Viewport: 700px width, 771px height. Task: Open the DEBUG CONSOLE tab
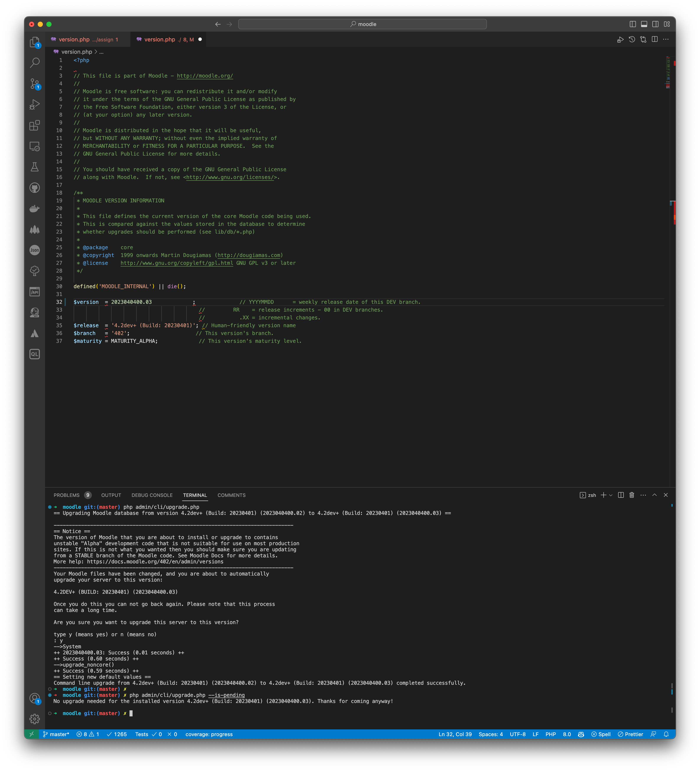click(x=152, y=495)
